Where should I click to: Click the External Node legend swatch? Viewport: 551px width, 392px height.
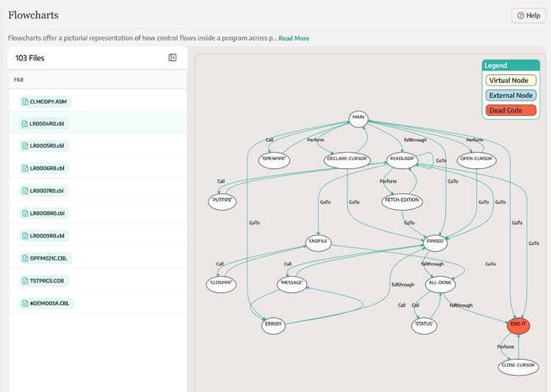[x=510, y=95]
